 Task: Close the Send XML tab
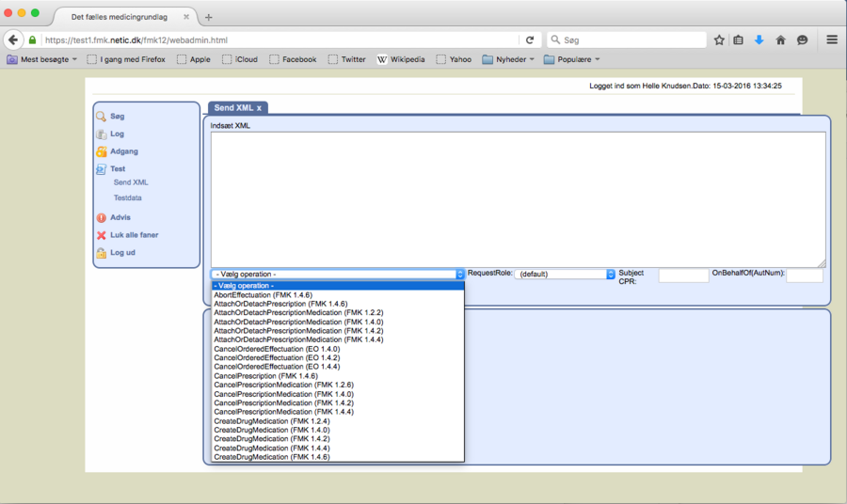(260, 108)
